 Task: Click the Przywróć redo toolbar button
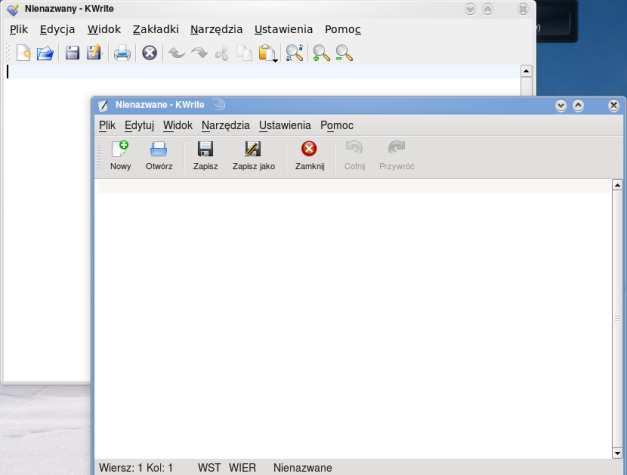397,156
